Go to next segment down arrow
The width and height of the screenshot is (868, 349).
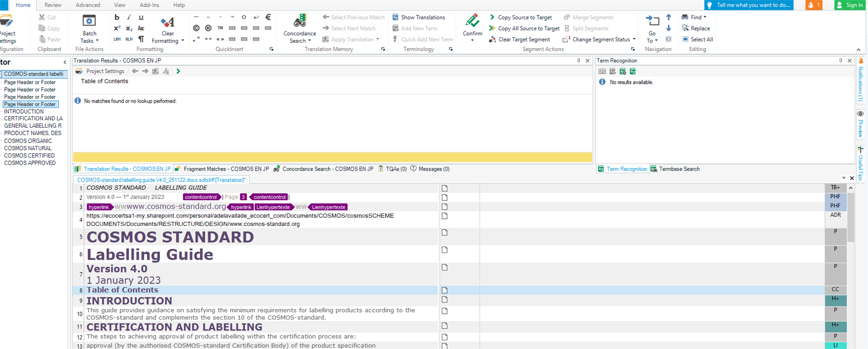(668, 28)
